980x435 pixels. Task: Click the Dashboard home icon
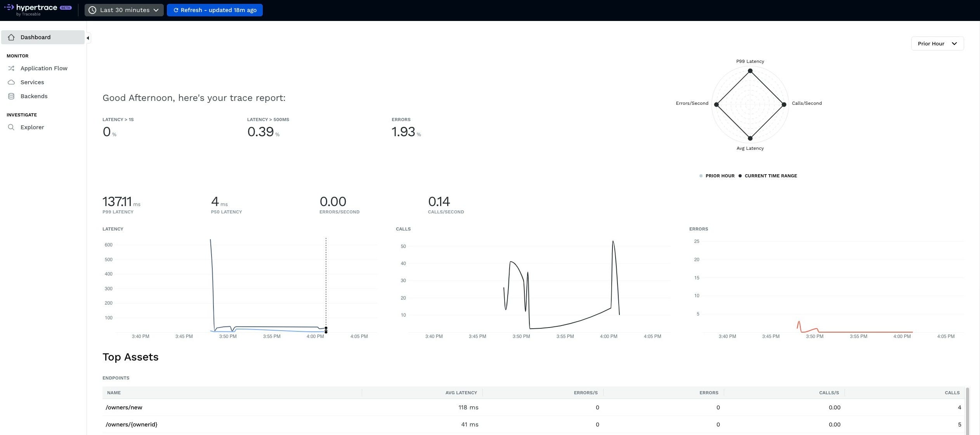tap(11, 37)
